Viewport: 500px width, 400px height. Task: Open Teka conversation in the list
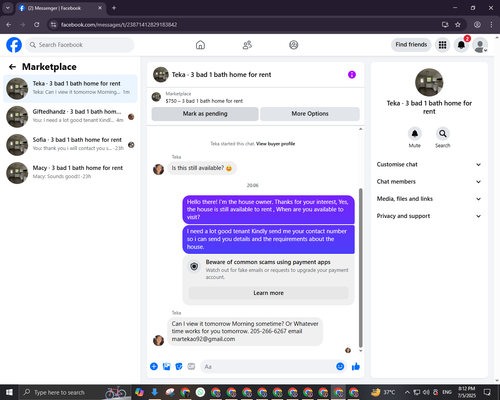pos(70,88)
